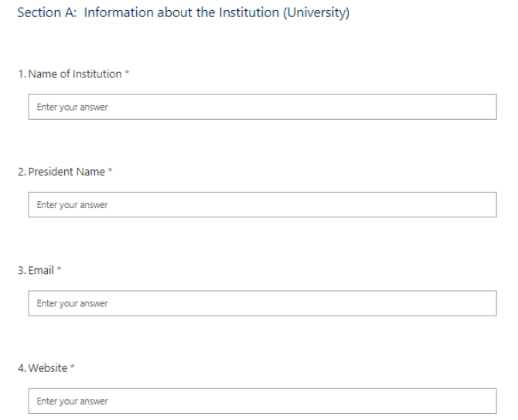The height and width of the screenshot is (420, 518).
Task: Click the required asterisk beside Name of Institution
Action: click(127, 73)
